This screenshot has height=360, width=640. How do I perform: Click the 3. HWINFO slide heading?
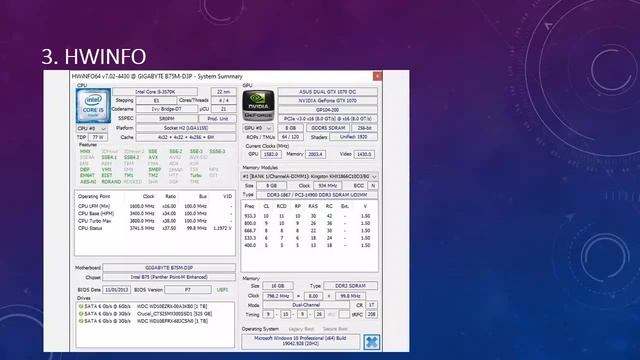[x=93, y=57]
